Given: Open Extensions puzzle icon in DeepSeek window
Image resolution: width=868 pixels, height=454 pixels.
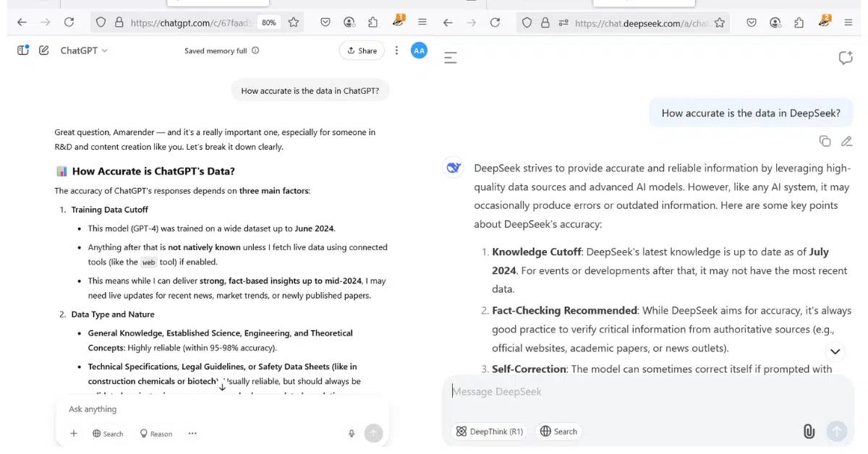Looking at the screenshot, I should (799, 22).
